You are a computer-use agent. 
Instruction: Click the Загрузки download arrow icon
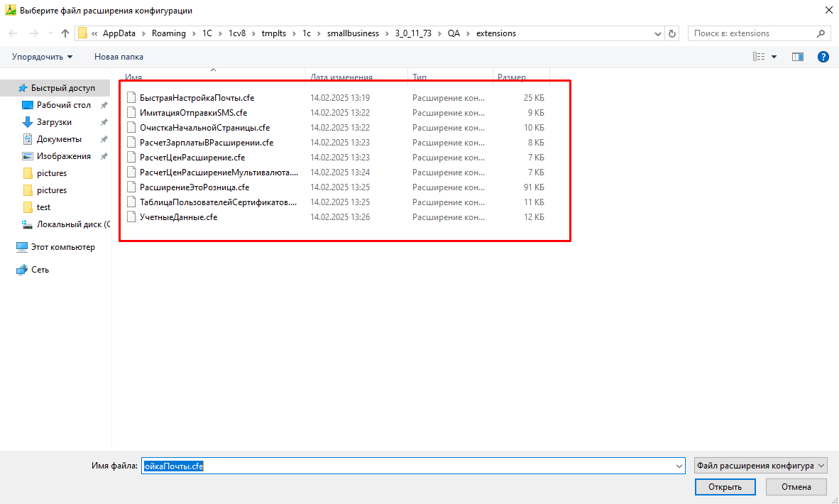coord(28,122)
